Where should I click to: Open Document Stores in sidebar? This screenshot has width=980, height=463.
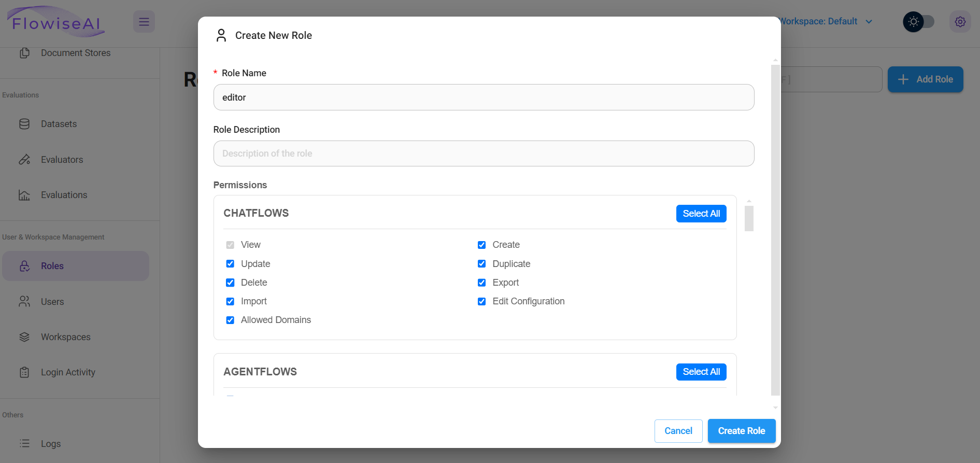point(76,53)
